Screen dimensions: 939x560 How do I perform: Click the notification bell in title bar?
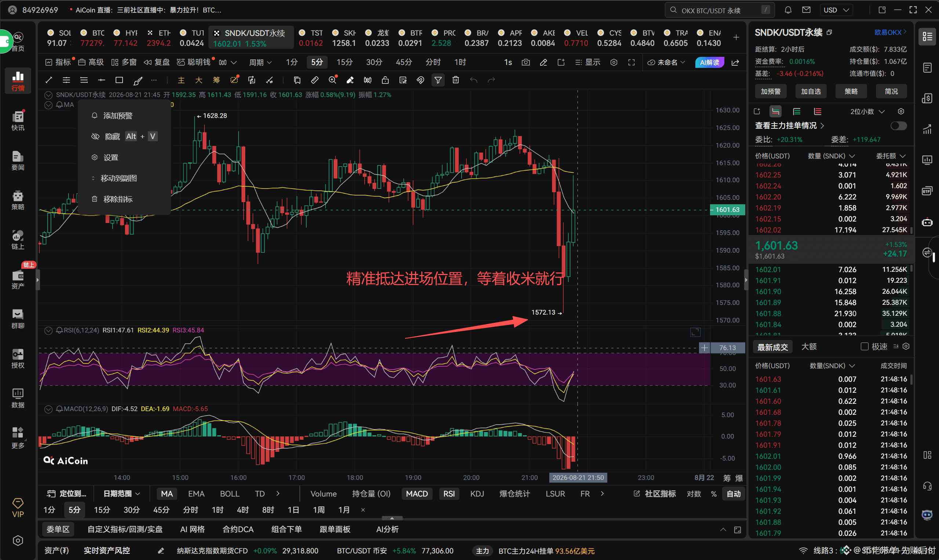point(788,10)
